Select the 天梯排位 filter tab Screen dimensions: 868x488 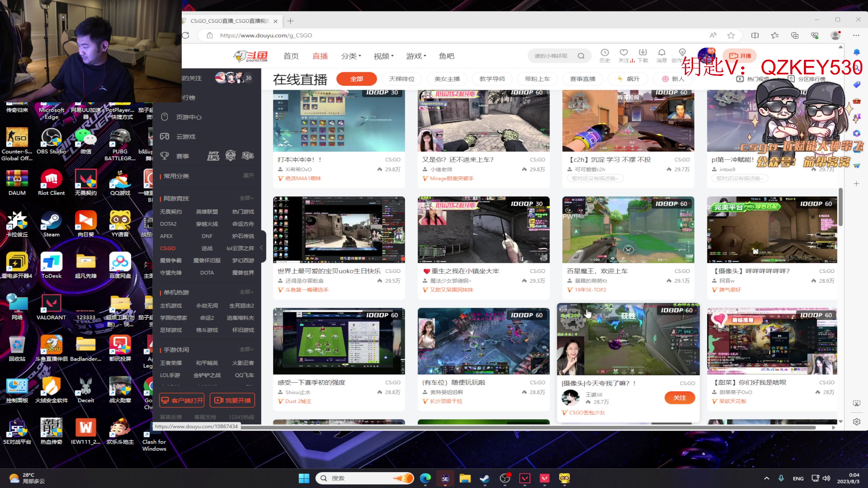(402, 79)
